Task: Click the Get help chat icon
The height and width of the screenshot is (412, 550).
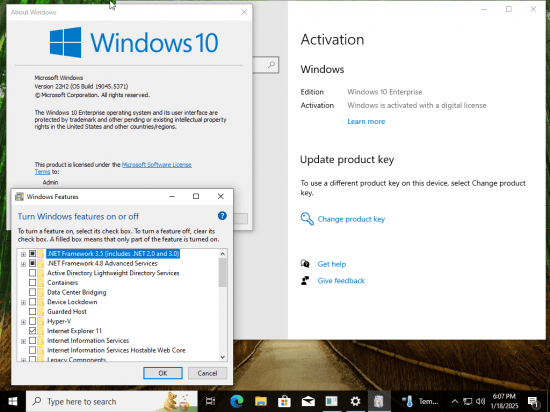Action: (305, 264)
